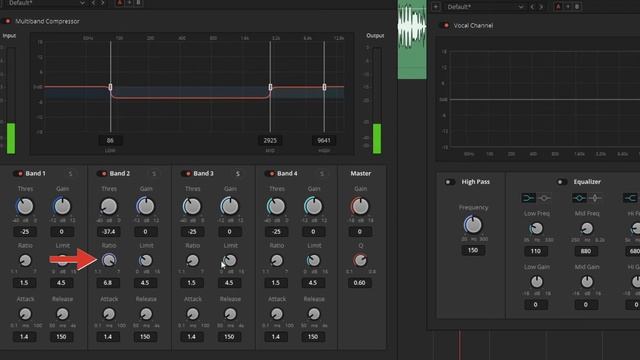Click the Low Gain knob in Equalizer
Screen dimensions: 640x360
pos(537,282)
